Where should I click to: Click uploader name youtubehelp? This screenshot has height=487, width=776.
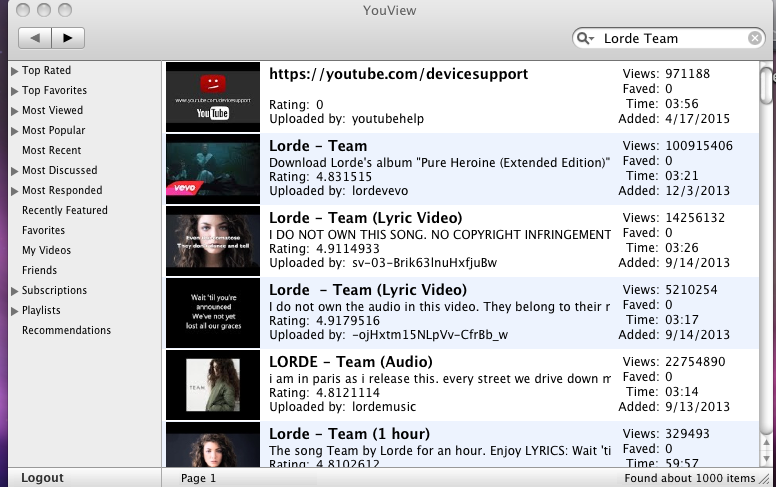388,119
